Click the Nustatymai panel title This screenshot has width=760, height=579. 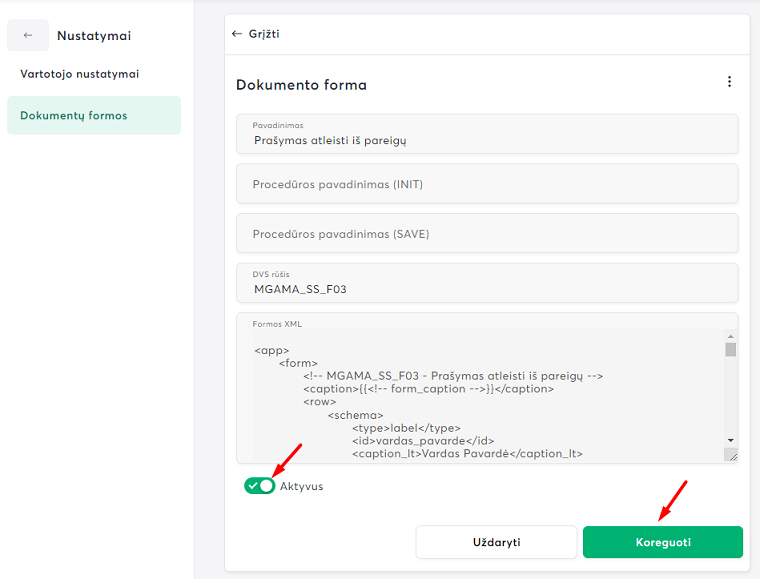coord(94,36)
